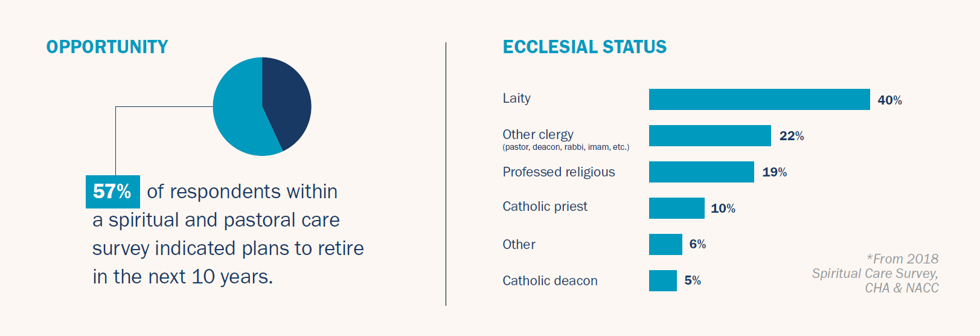980x336 pixels.
Task: Select the 6% Other bar
Action: pyautogui.click(x=665, y=245)
